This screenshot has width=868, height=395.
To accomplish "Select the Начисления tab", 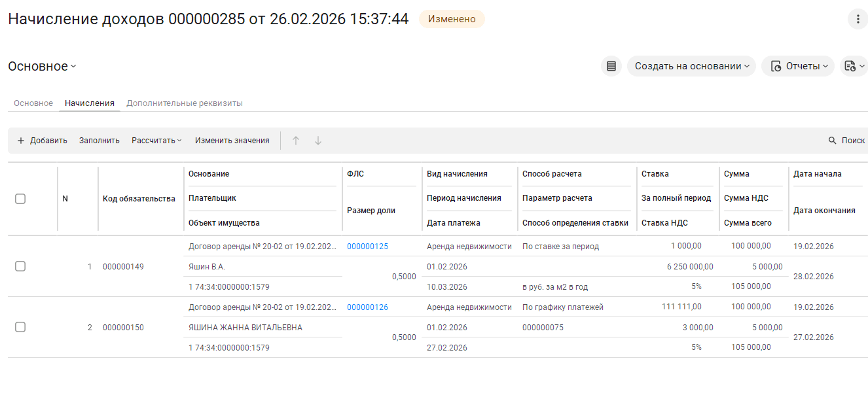I will point(90,103).
